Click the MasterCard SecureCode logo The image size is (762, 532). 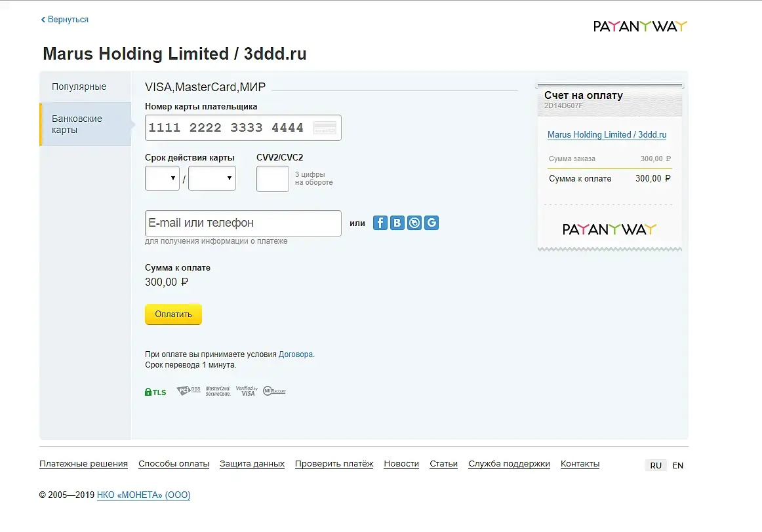click(x=218, y=391)
